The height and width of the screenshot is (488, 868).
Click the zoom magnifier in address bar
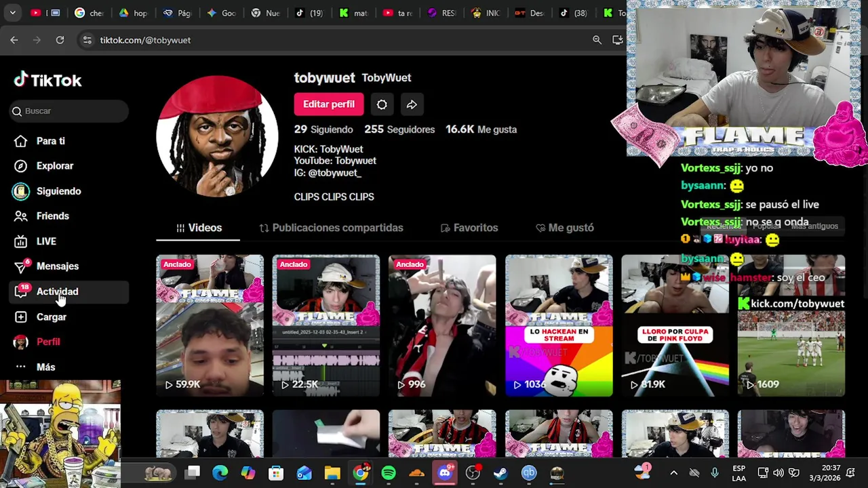tap(597, 40)
